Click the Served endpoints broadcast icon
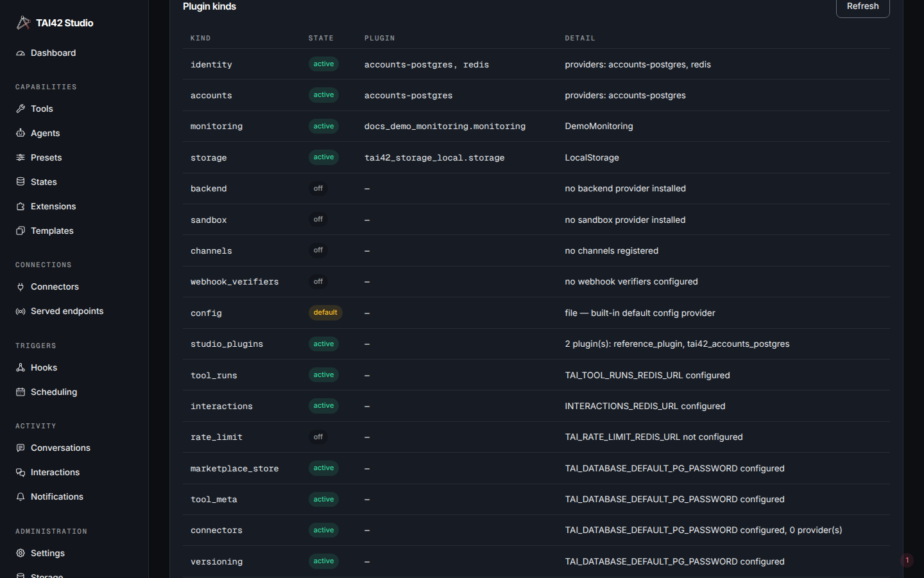The image size is (924, 578). (x=21, y=311)
